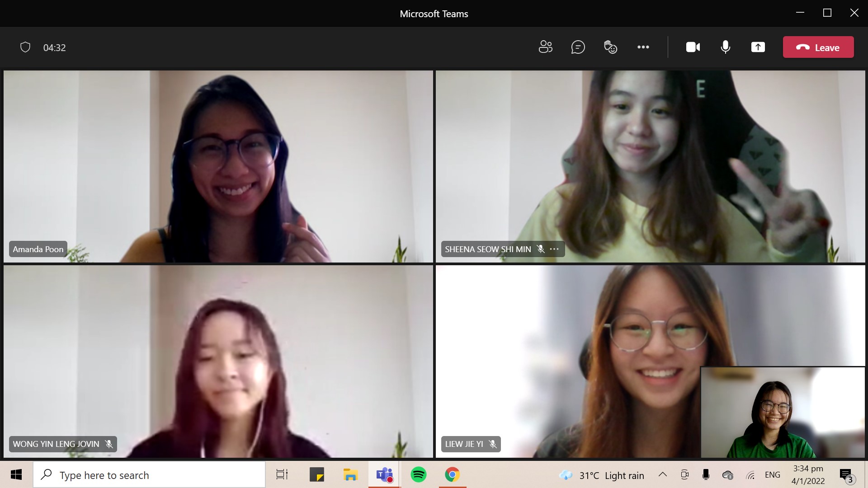Toggle ENG input language indicator

[772, 475]
